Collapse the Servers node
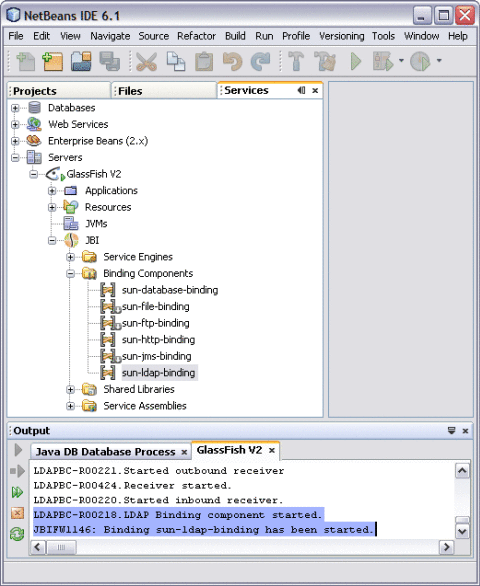Viewport: 480px width, 586px height. coord(15,157)
